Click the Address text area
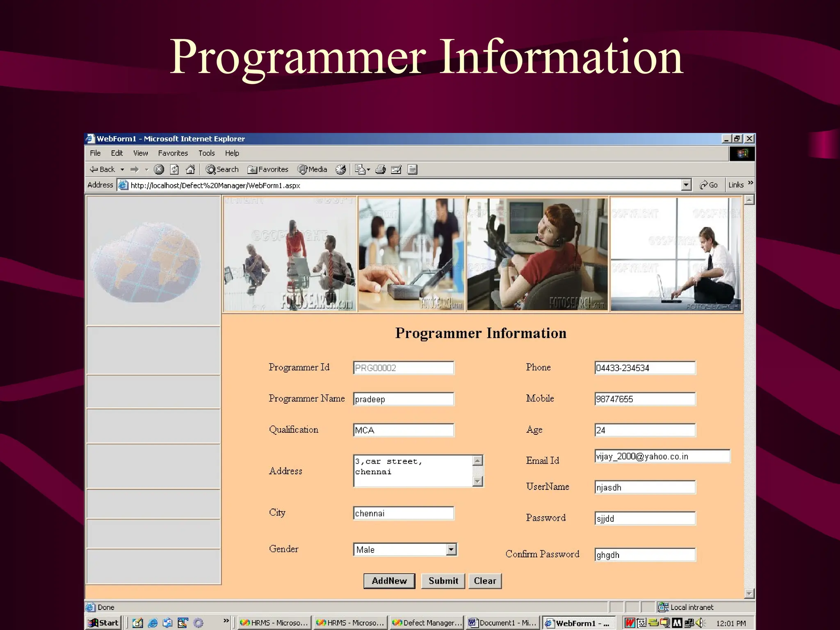The height and width of the screenshot is (630, 840). tap(413, 471)
